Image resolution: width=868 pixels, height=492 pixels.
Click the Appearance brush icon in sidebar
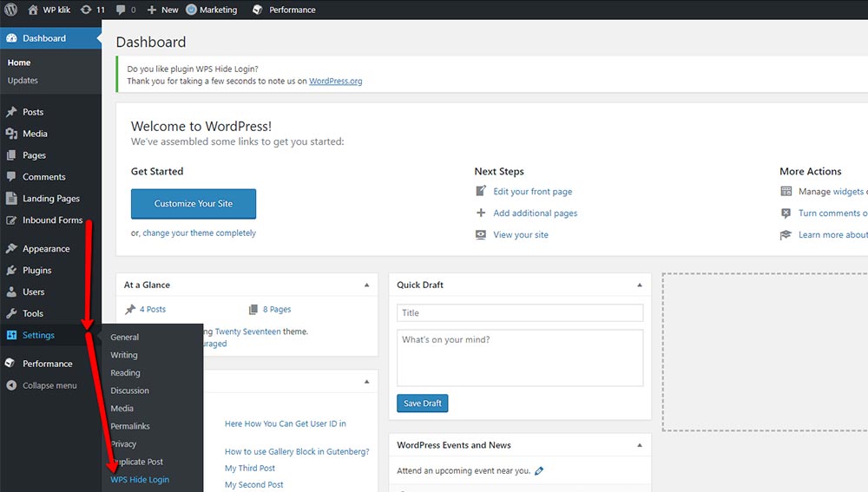pos(11,248)
